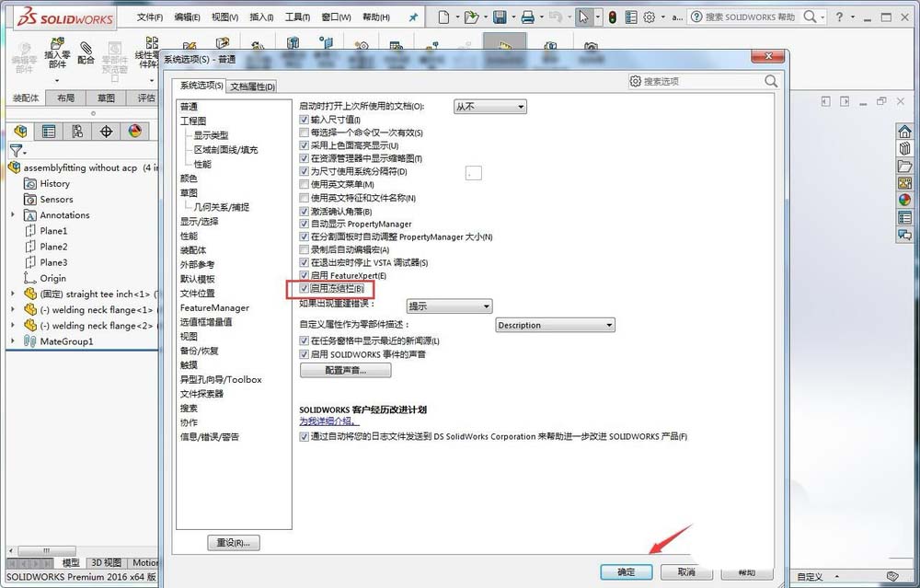Toggle 启用 SOLIDWORKS 事件的声音 checkbox
Screen dimensions: 920x588
point(304,354)
